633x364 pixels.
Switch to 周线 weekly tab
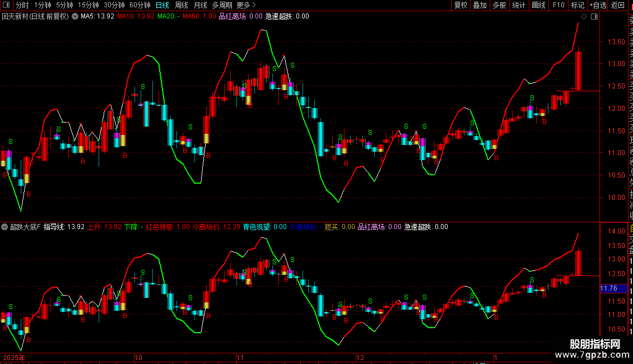tap(181, 5)
